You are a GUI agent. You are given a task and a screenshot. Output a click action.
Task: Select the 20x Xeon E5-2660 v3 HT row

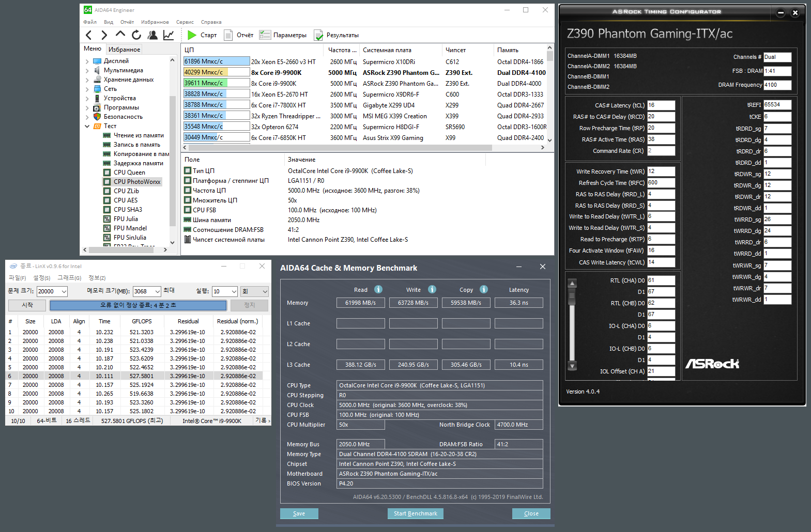click(x=365, y=61)
